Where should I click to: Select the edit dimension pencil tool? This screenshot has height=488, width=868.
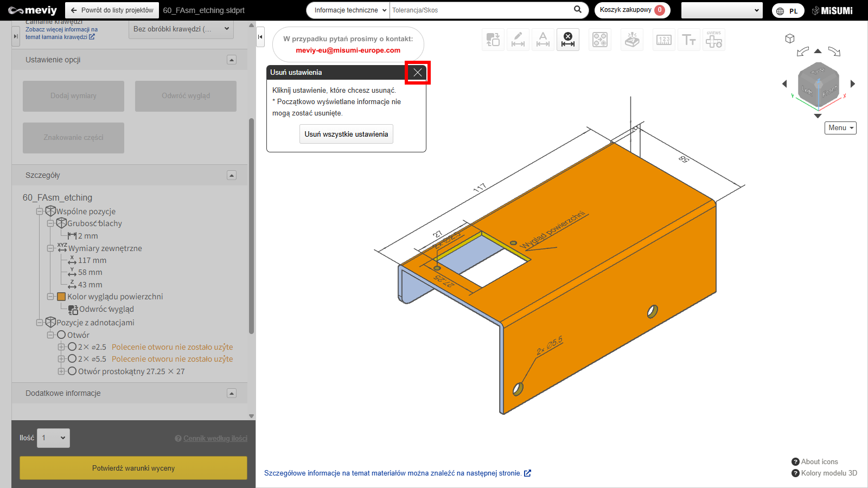[x=518, y=40]
